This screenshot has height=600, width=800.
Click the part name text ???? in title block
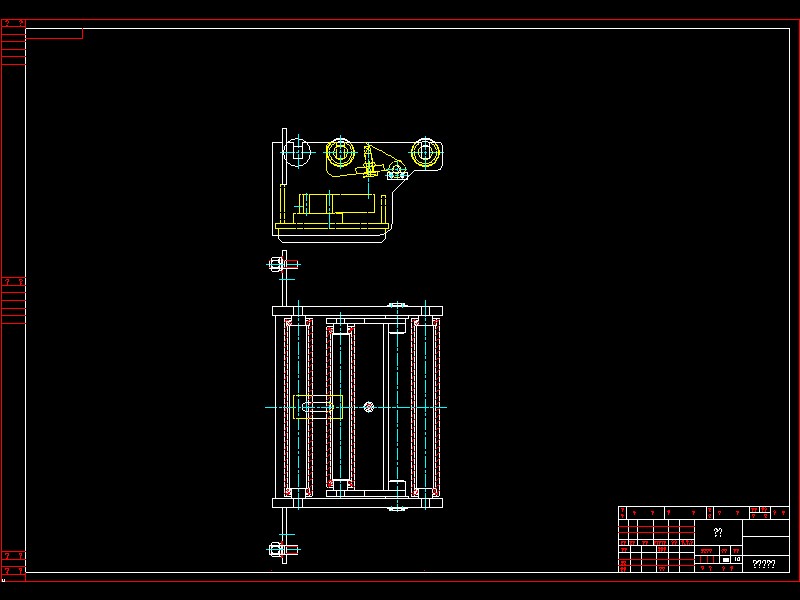764,563
